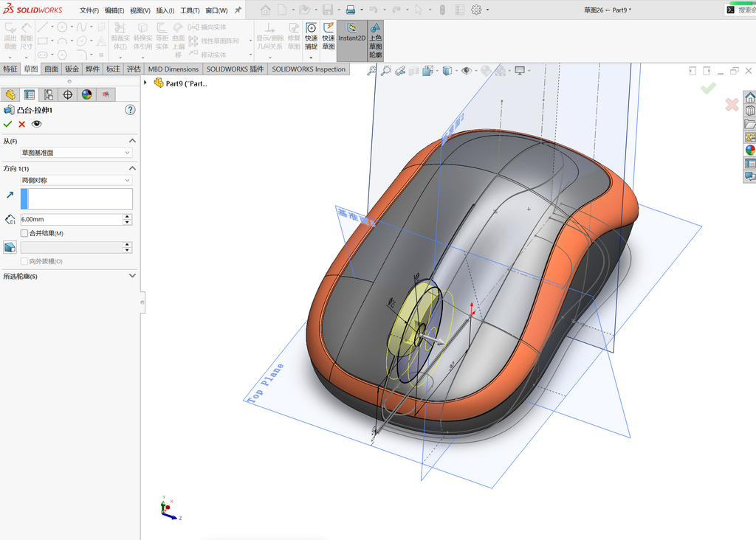The height and width of the screenshot is (540, 756).
Task: Open the SOLIDWORKS 插件 tab
Action: pyautogui.click(x=235, y=69)
